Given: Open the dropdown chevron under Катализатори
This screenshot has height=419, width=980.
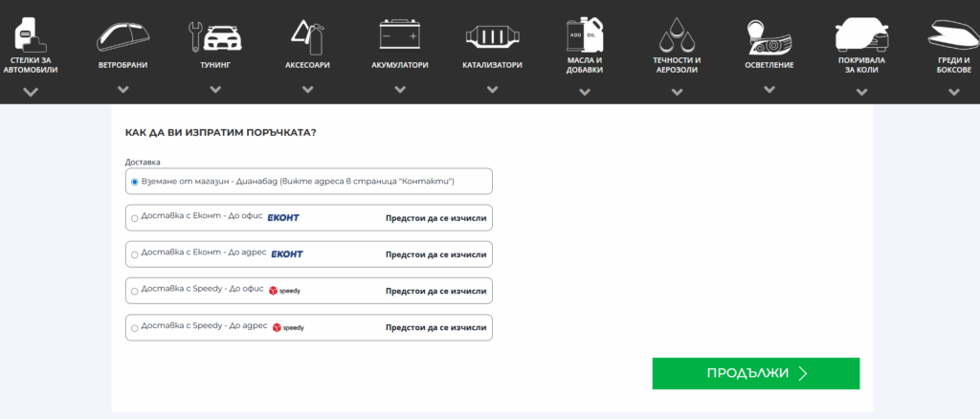Looking at the screenshot, I should 492,89.
